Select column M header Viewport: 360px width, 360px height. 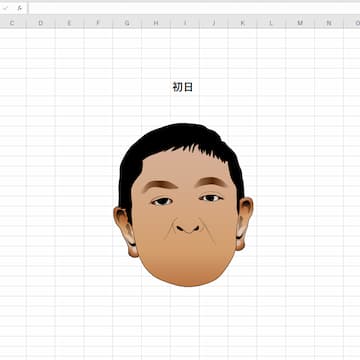click(300, 23)
